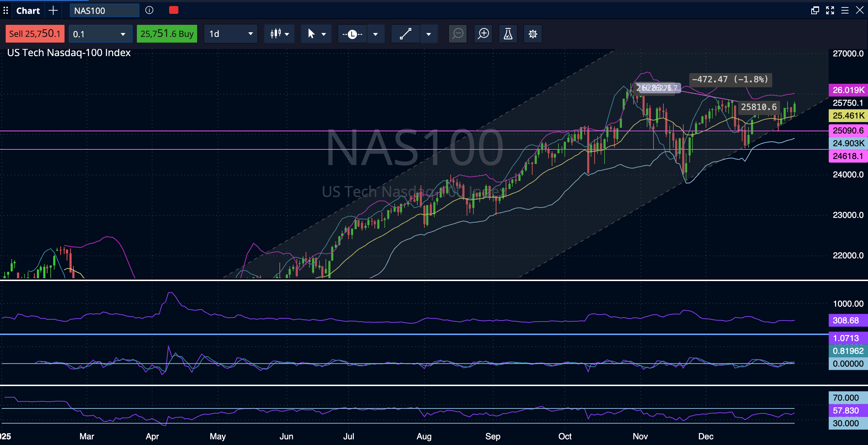
Task: Click the NAS100 symbol input field
Action: click(104, 10)
